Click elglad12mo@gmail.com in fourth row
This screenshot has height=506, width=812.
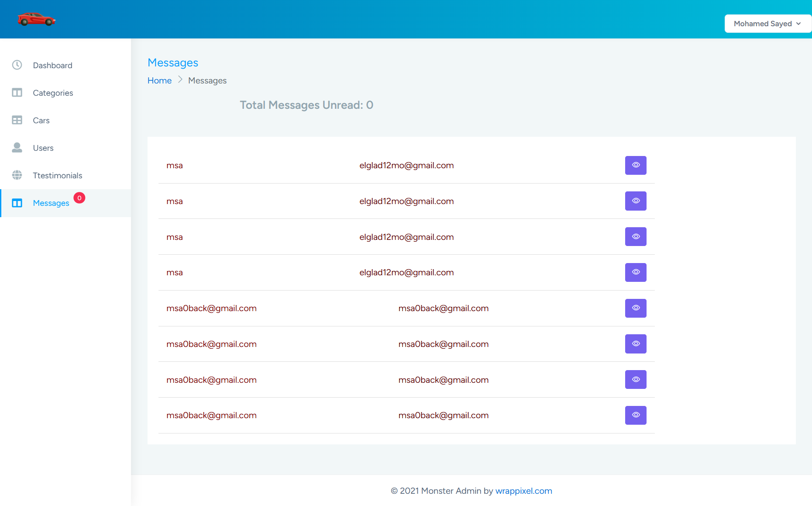(406, 273)
